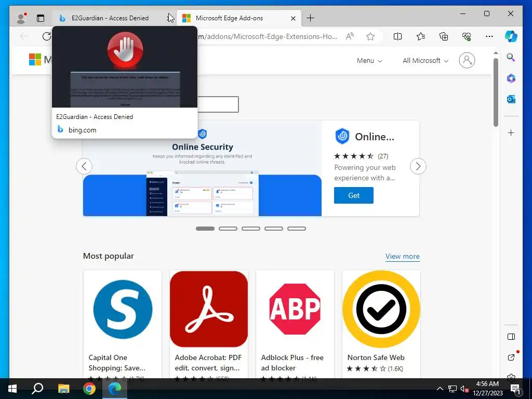Launch Google Chrome from taskbar

click(89, 389)
